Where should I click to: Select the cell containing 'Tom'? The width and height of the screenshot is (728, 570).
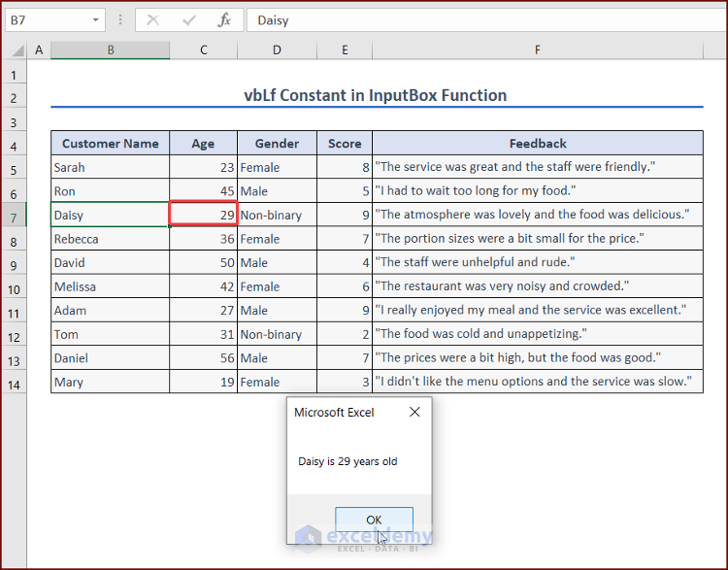[x=111, y=334]
